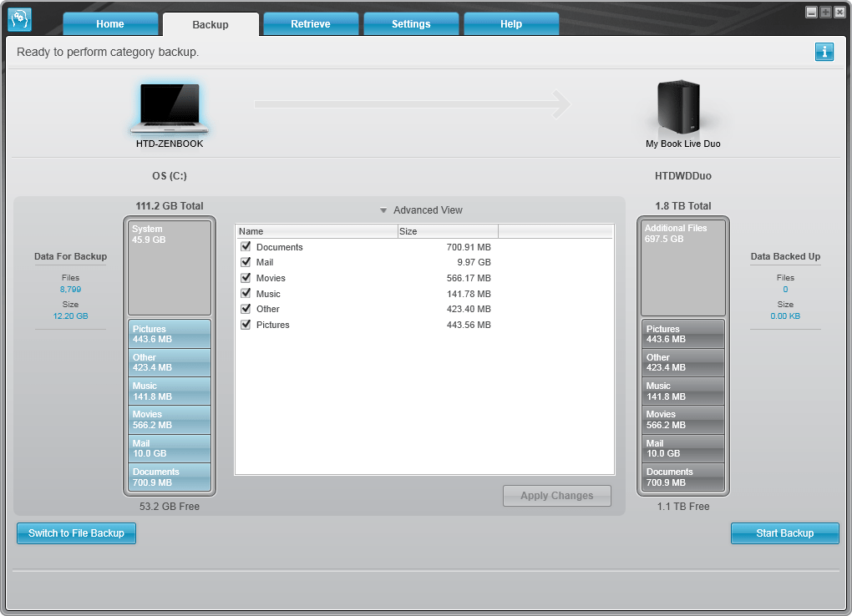Image resolution: width=852 pixels, height=616 pixels.
Task: Click the HTDWDDuo share label
Action: pos(683,176)
